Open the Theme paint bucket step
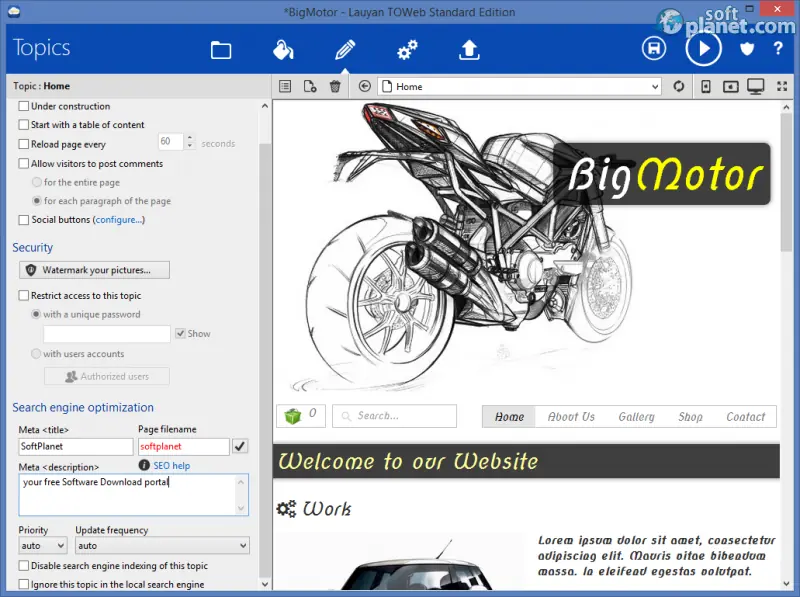Viewport: 800px width, 597px height. [283, 50]
